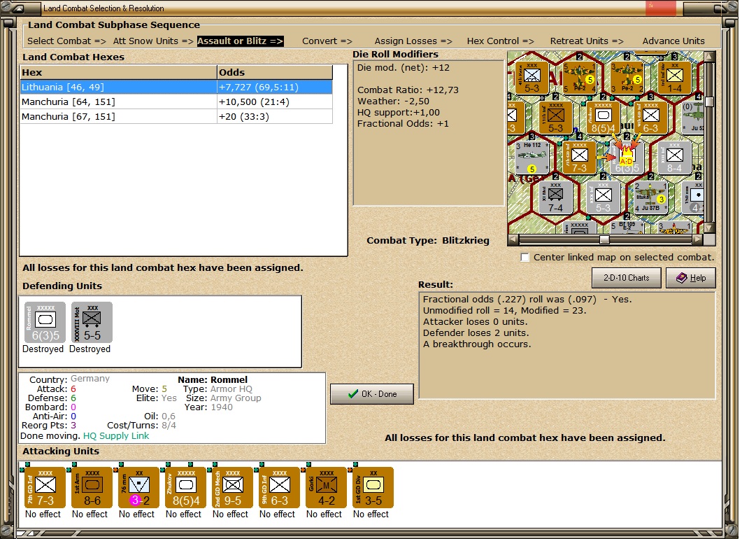Click the +20 (33:3) odds cell
The image size is (756, 539).
click(275, 116)
